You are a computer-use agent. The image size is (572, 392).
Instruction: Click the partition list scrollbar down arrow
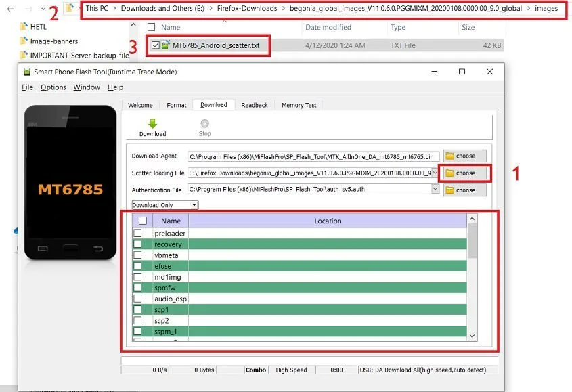point(472,336)
